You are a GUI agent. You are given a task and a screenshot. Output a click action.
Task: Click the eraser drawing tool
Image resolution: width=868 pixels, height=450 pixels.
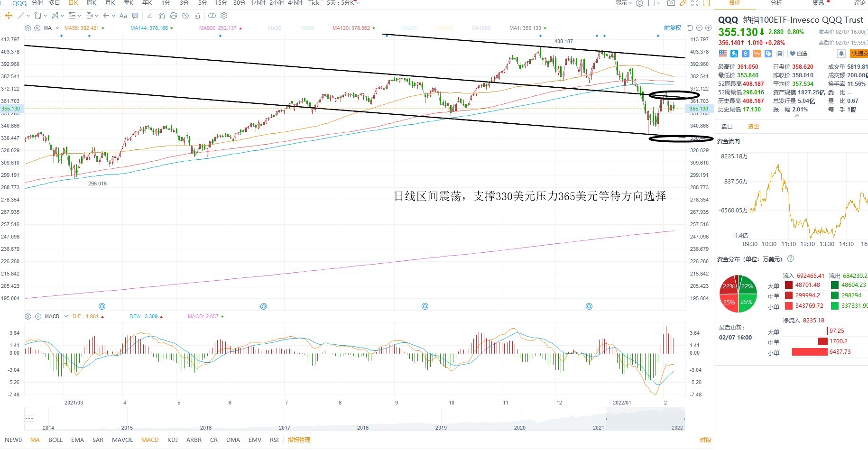(150, 16)
